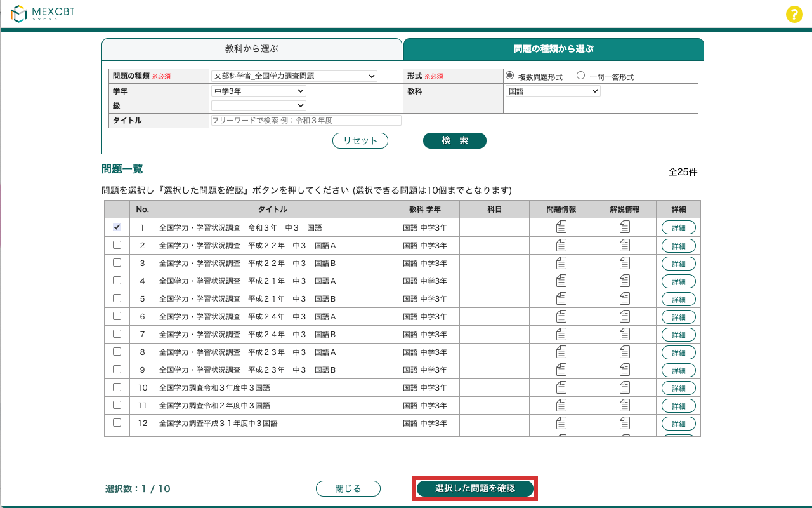This screenshot has height=508, width=812.
Task: Open 詳細 for row 8 平成23年 国語A
Action: click(x=678, y=353)
